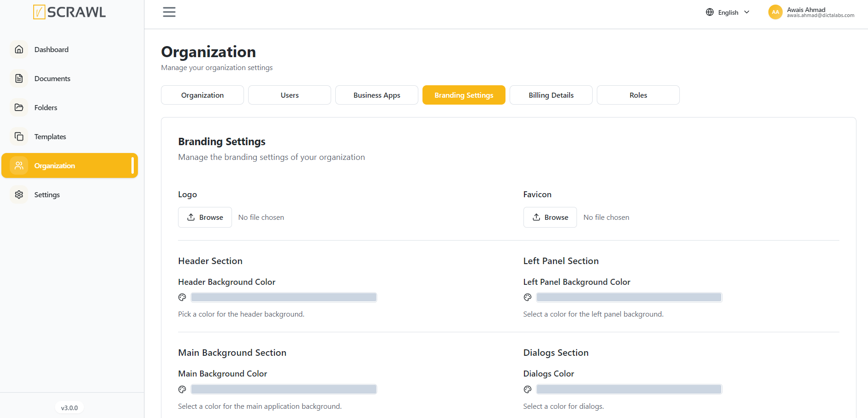Click the Settings gear icon
This screenshot has height=418, width=868.
pyautogui.click(x=19, y=194)
